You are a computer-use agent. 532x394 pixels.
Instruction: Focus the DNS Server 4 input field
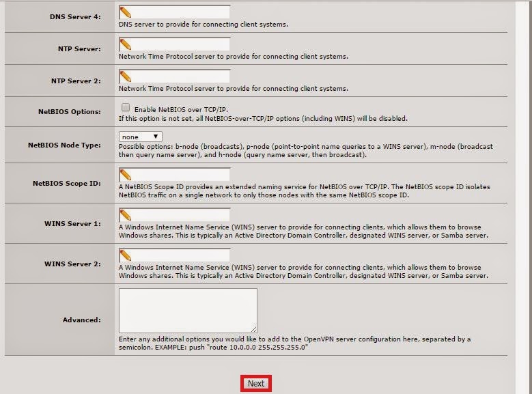[x=174, y=12]
